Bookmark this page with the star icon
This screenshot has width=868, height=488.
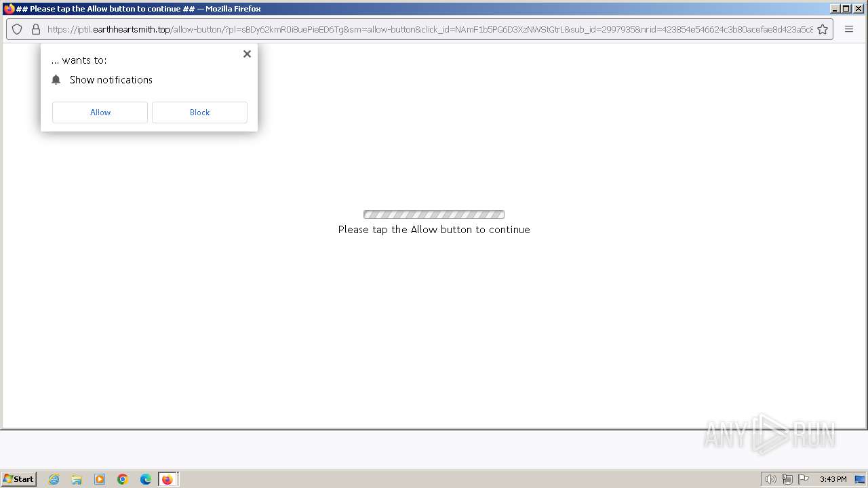(823, 29)
